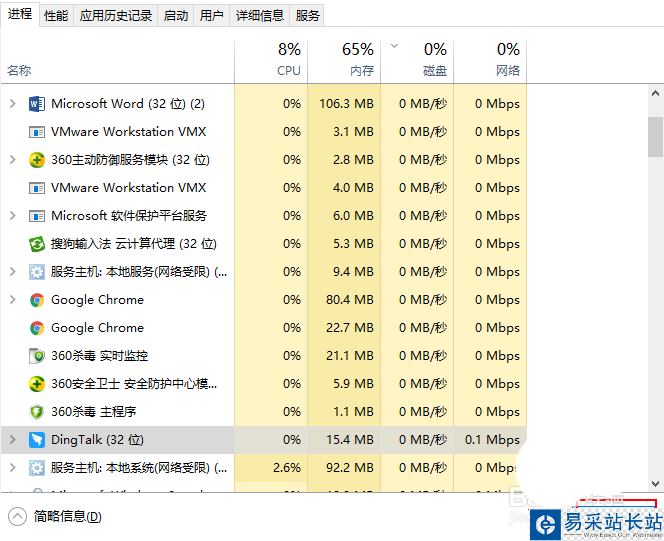Sort processes by the 磁盘 column header

(x=417, y=60)
